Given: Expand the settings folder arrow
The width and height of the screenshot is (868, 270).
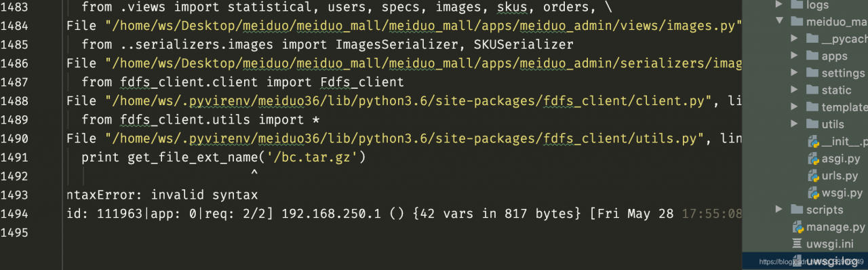Looking at the screenshot, I should click(x=794, y=73).
